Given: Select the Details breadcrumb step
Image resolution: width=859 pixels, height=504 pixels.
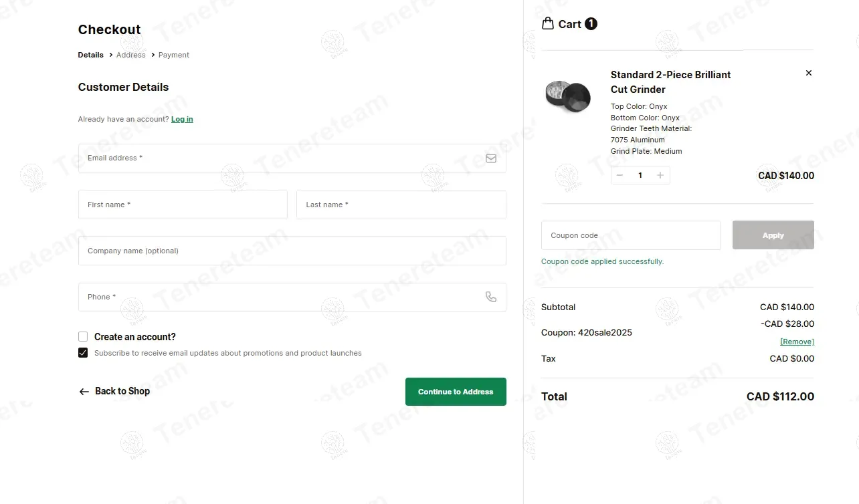Looking at the screenshot, I should [x=90, y=55].
